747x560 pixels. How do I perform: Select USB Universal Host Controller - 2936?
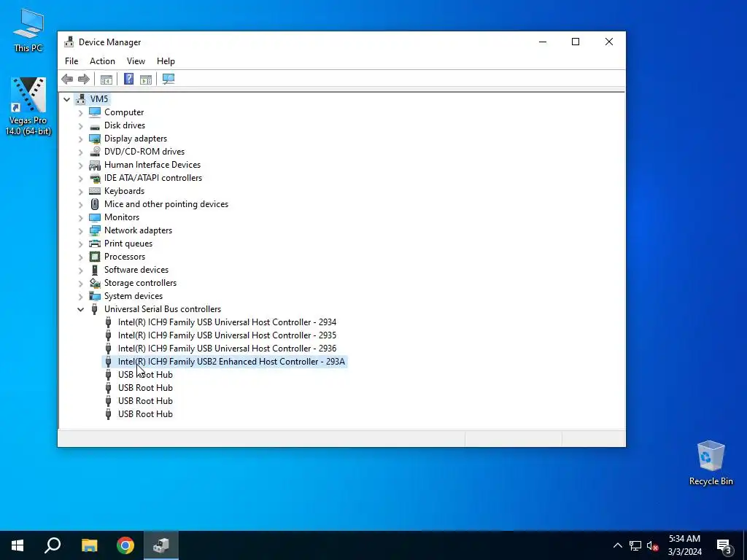[228, 349]
